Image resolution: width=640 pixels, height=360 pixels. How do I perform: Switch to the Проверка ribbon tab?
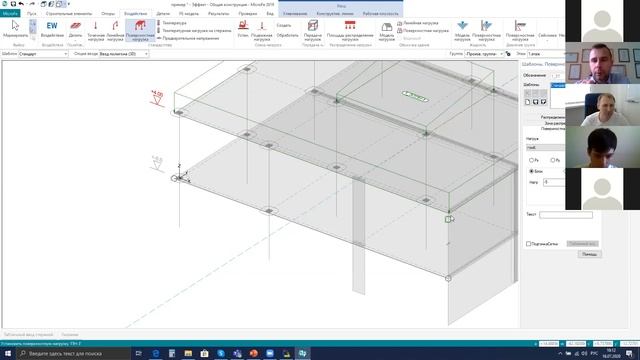[248, 13]
